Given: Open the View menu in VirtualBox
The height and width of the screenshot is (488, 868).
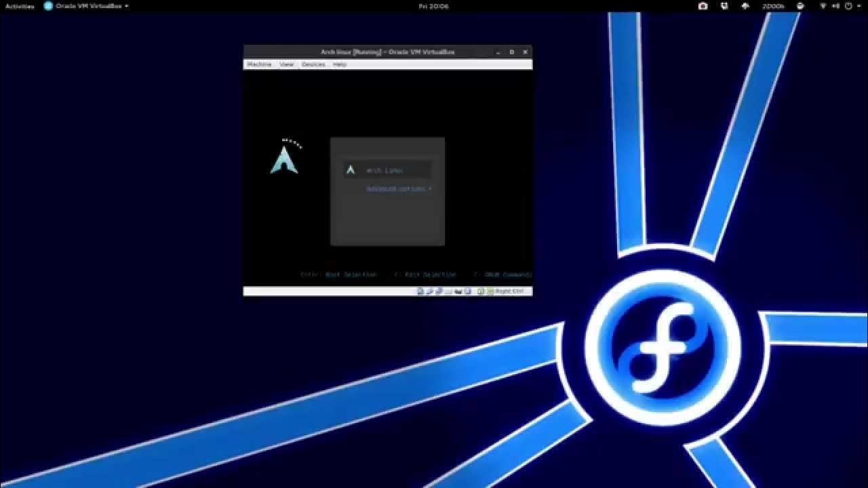Looking at the screenshot, I should pos(287,64).
